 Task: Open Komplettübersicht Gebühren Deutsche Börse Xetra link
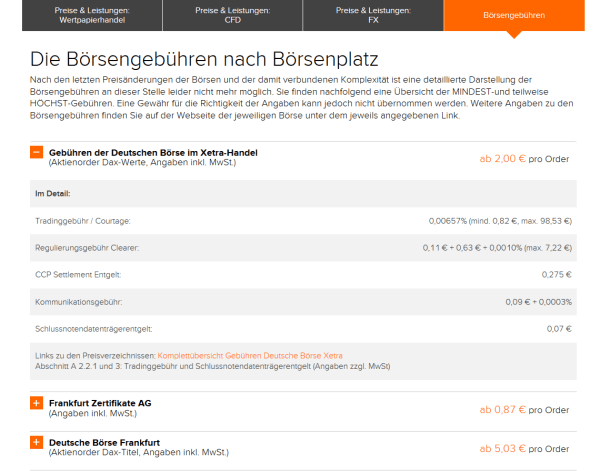(x=250, y=355)
